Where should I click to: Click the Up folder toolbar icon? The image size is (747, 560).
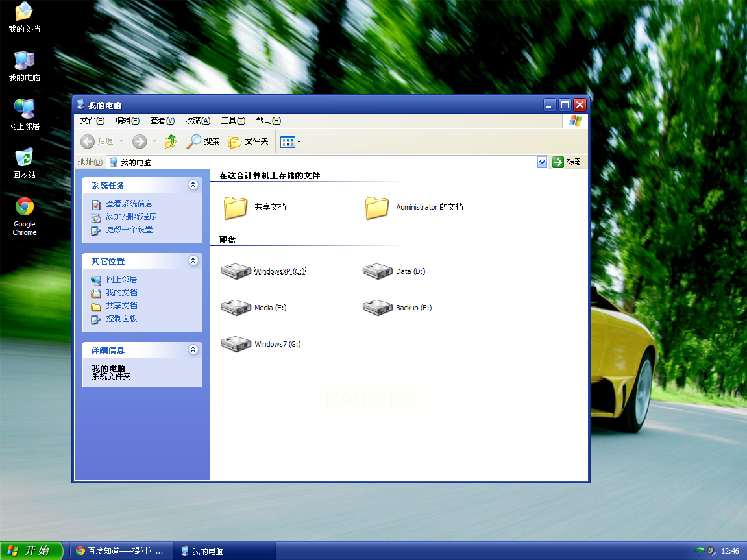click(x=171, y=141)
